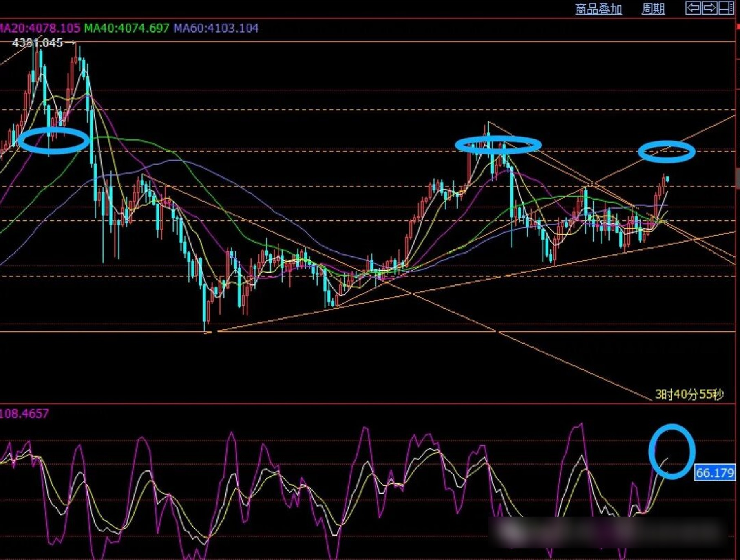Screen dimensions: 740x560
Task: Select the rightmost blue ellipse on price chart
Action: [666, 152]
